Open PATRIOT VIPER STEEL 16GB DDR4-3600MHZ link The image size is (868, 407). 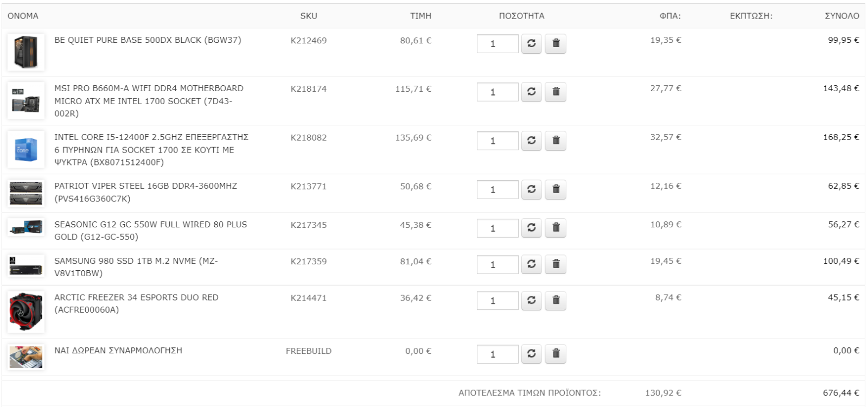pyautogui.click(x=145, y=192)
